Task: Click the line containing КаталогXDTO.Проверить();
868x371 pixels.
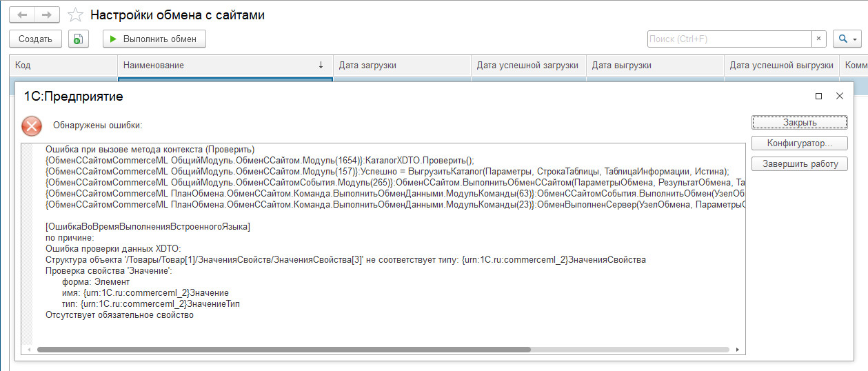Action: coord(260,160)
